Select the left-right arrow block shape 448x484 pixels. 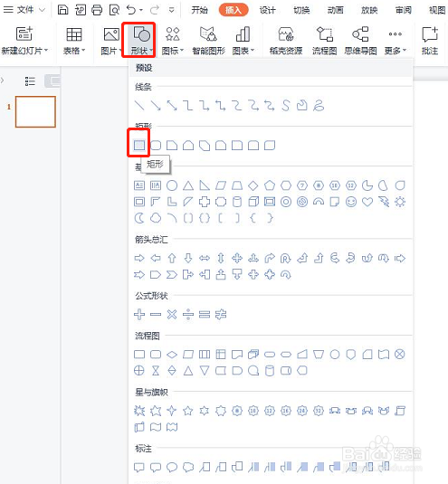(205, 258)
